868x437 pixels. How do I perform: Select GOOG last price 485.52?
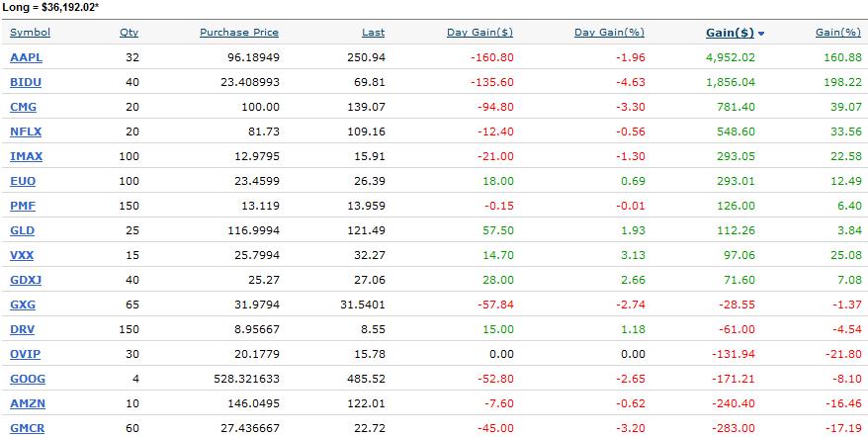point(367,379)
